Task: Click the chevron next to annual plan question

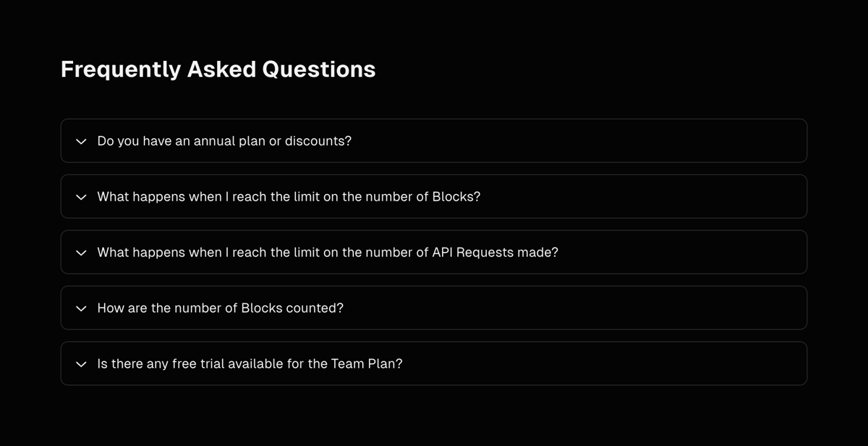Action: (81, 141)
